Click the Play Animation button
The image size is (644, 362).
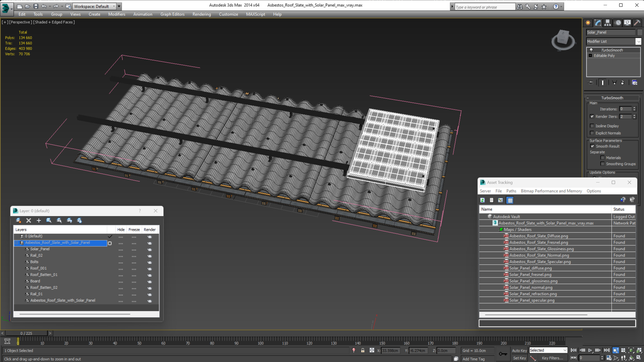[x=590, y=350]
